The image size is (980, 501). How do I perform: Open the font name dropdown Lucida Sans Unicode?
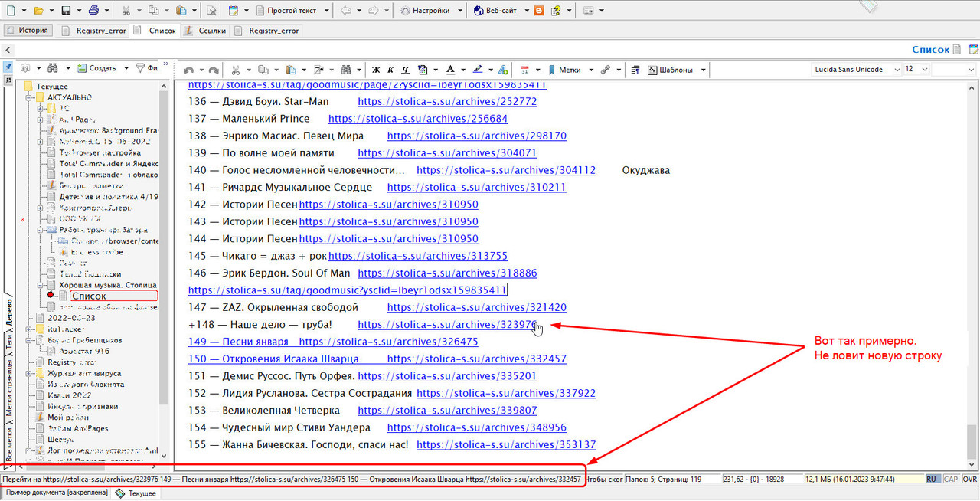pyautogui.click(x=855, y=70)
